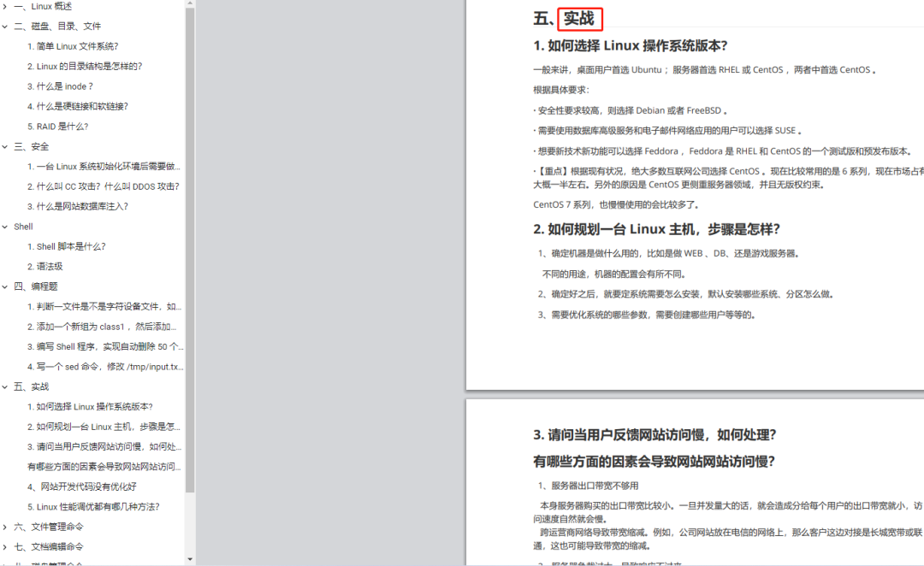Select the 七、文档编辑命令 outline heading

49,547
